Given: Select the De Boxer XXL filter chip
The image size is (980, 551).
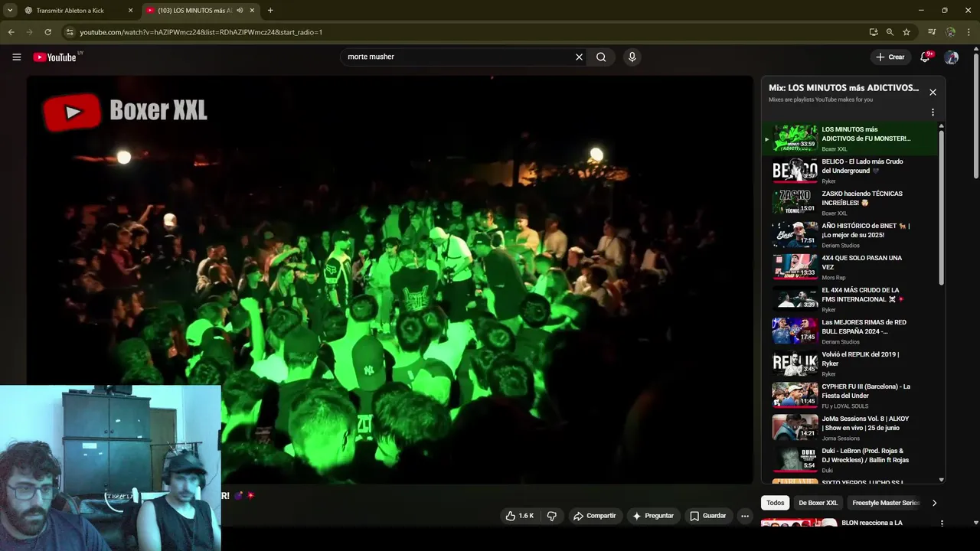Looking at the screenshot, I should point(818,503).
